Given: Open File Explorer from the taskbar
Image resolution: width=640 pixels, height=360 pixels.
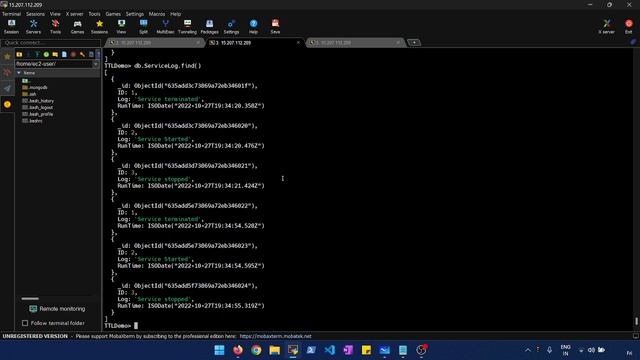Looking at the screenshot, I should tap(274, 350).
